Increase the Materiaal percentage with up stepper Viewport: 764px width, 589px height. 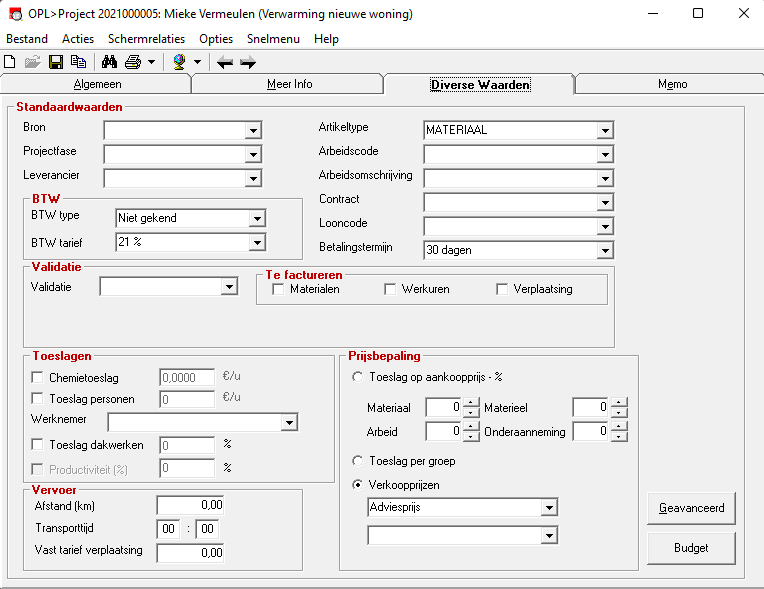tap(471, 402)
